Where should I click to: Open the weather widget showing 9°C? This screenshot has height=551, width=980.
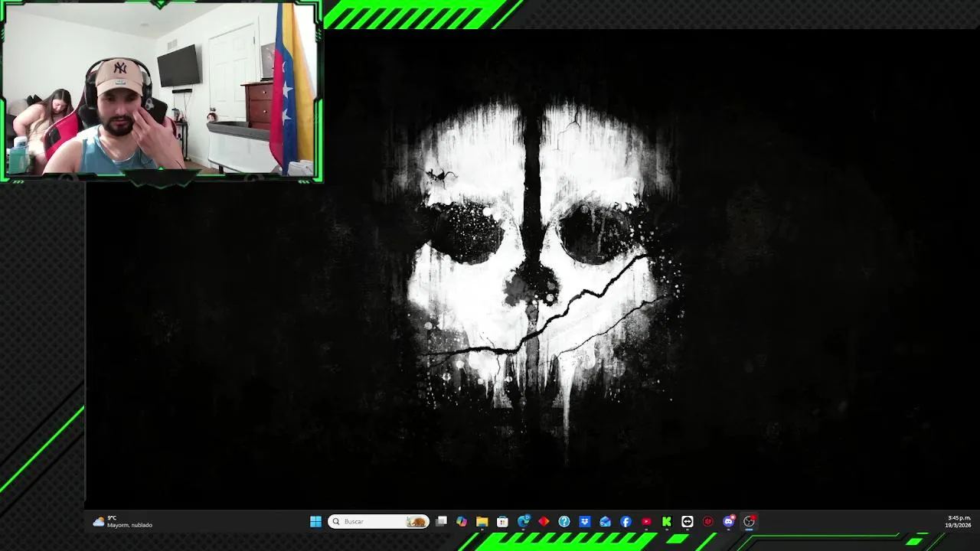click(122, 521)
